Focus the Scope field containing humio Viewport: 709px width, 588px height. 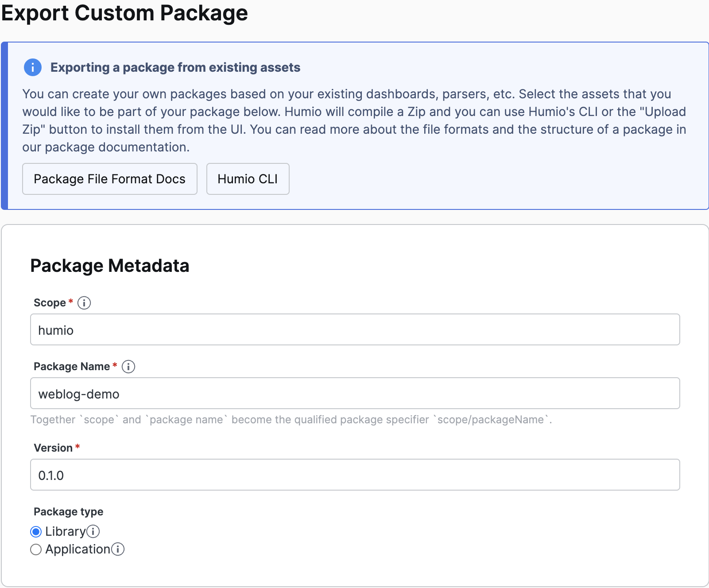[x=355, y=330]
